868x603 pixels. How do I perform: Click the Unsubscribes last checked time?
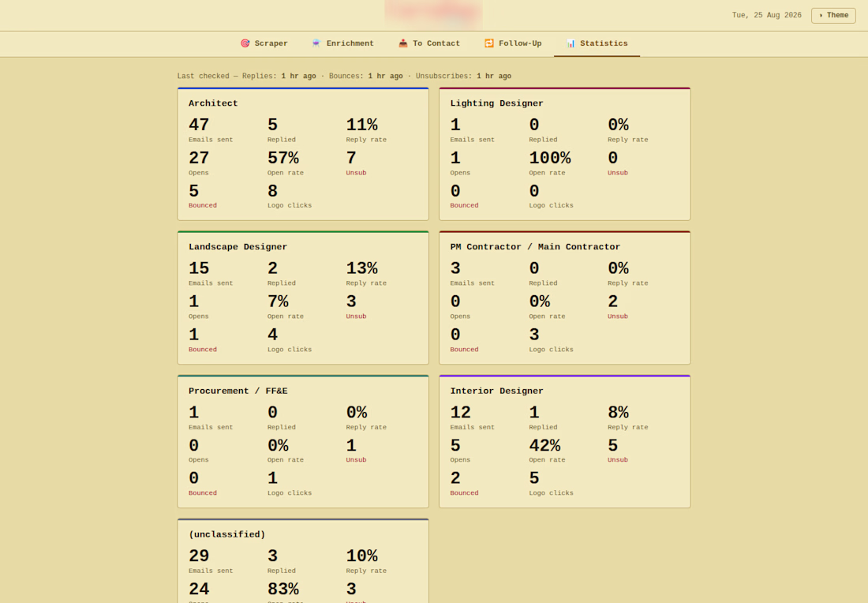click(x=494, y=77)
